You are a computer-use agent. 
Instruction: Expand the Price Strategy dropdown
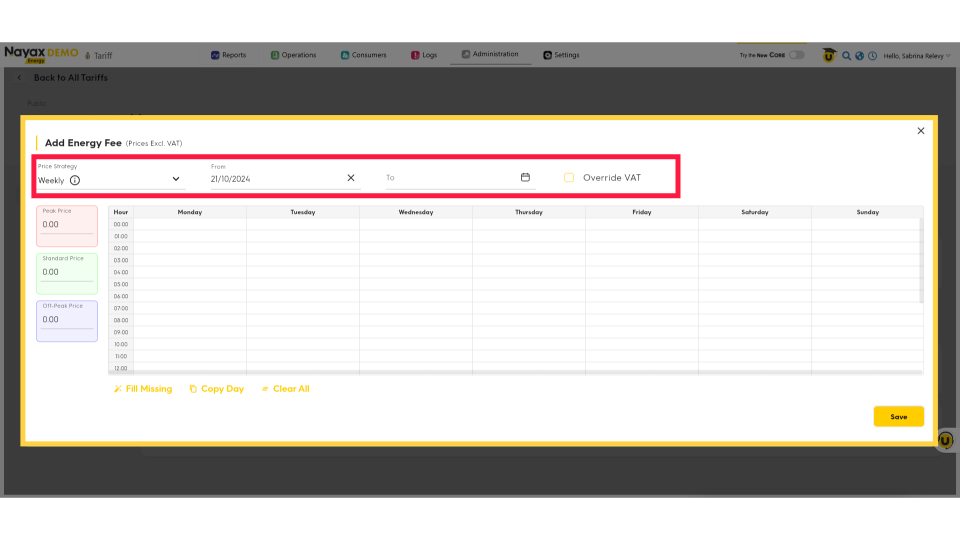176,179
